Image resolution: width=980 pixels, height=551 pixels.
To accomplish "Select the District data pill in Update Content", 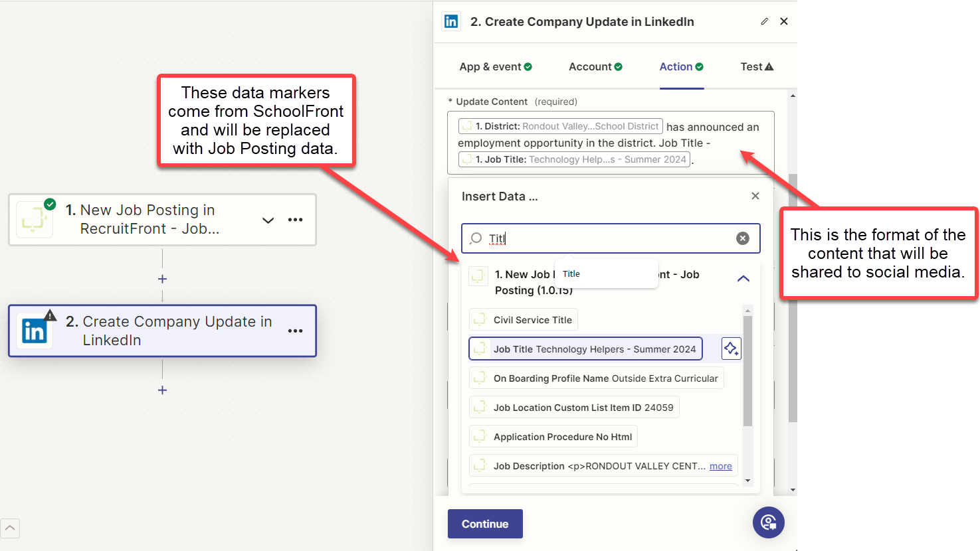I will 560,126.
